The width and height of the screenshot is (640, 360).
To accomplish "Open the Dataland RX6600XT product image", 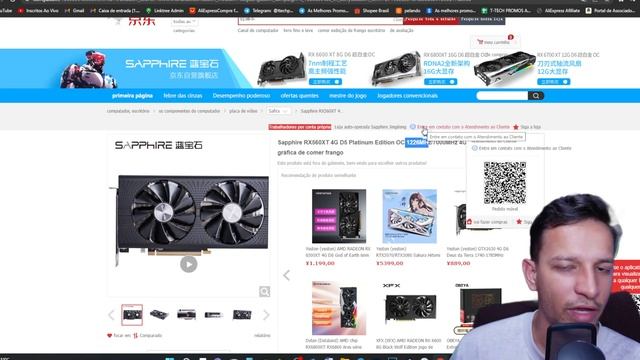I will [x=339, y=308].
